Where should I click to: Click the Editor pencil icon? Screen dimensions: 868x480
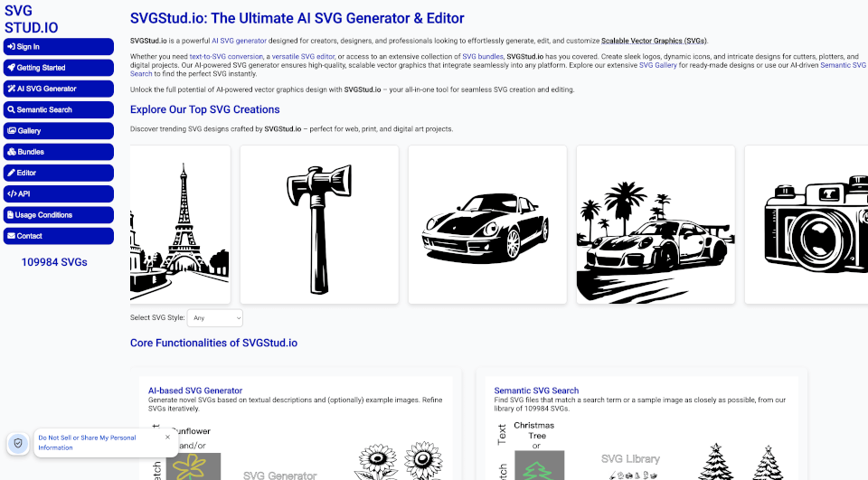(x=11, y=173)
